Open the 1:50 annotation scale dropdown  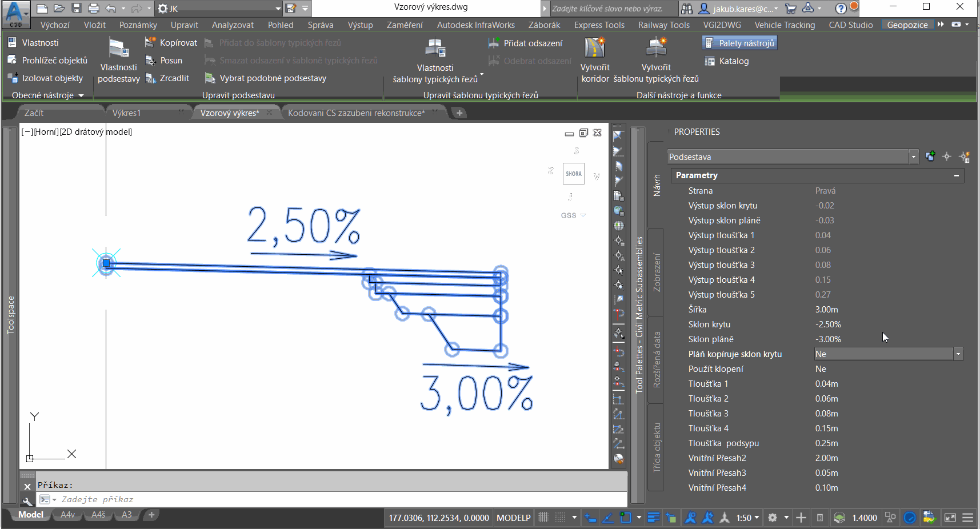pyautogui.click(x=747, y=518)
